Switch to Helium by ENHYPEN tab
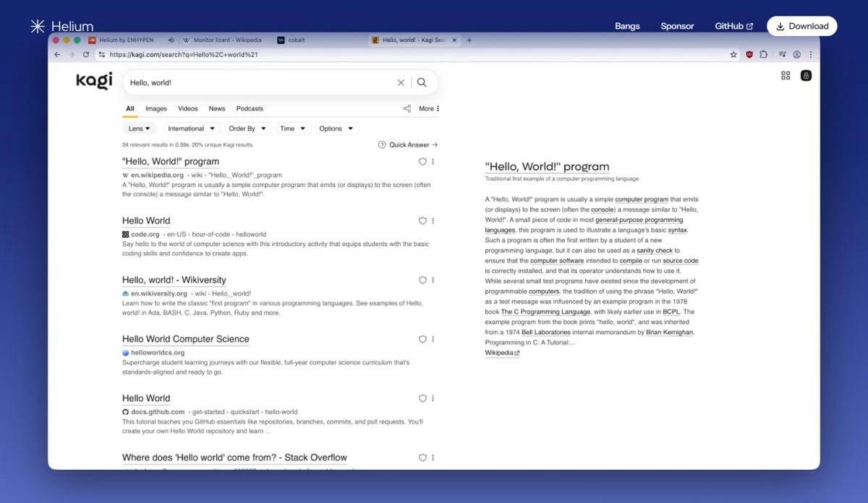Image resolution: width=868 pixels, height=503 pixels. click(127, 40)
